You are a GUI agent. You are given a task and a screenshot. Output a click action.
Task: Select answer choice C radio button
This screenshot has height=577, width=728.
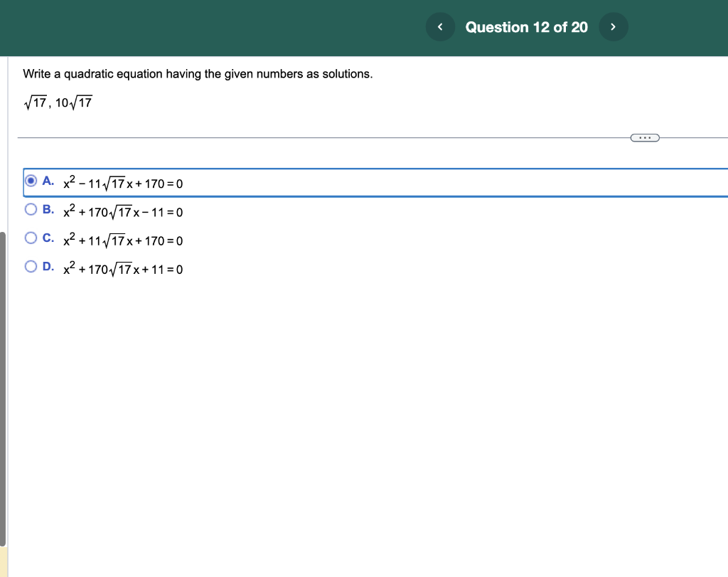coord(31,238)
